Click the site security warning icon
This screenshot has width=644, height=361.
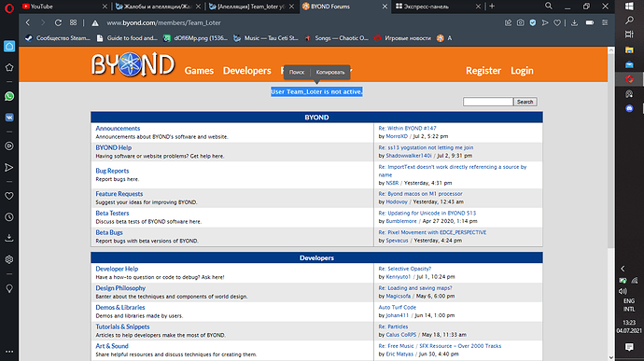(x=95, y=23)
